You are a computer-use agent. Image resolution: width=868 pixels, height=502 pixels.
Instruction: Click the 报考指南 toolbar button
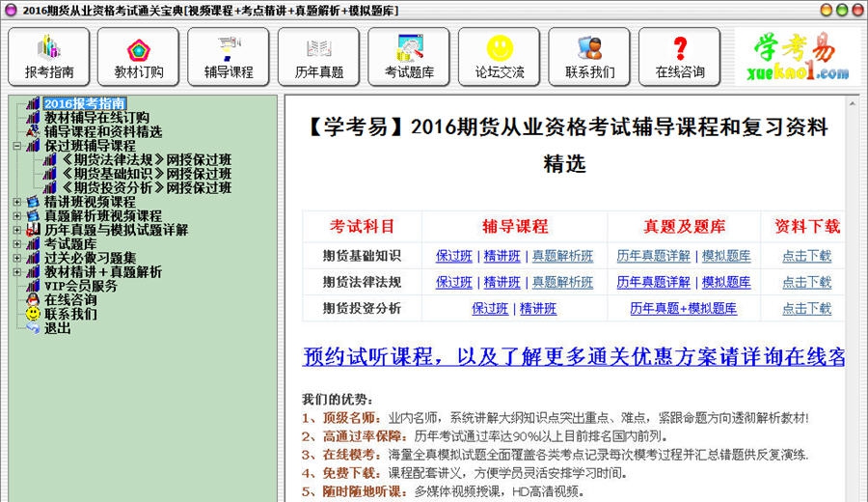[x=48, y=56]
